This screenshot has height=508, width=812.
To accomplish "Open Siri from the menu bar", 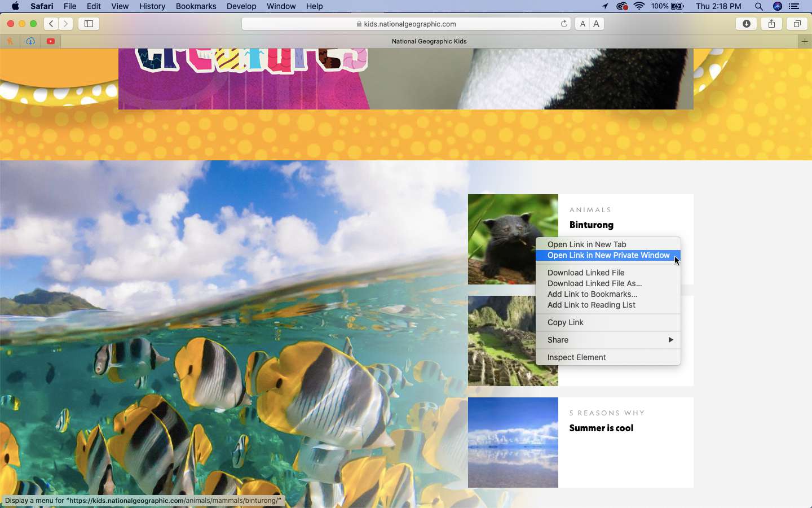I will (x=778, y=6).
